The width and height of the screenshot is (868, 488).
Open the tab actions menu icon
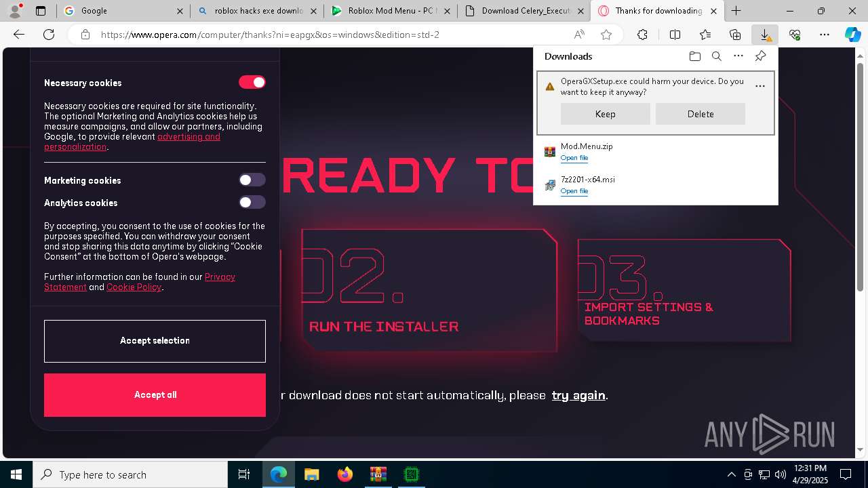pyautogui.click(x=41, y=11)
